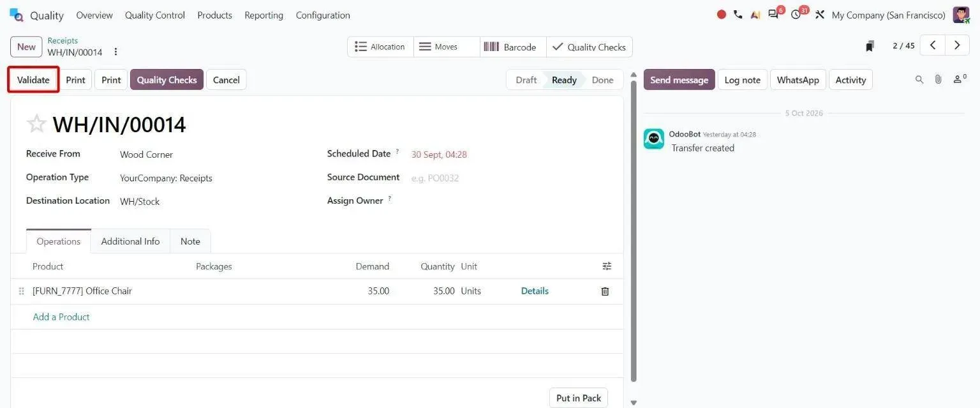
Task: Open the kebab actions menu beside WH/IN/00014
Action: (x=115, y=52)
